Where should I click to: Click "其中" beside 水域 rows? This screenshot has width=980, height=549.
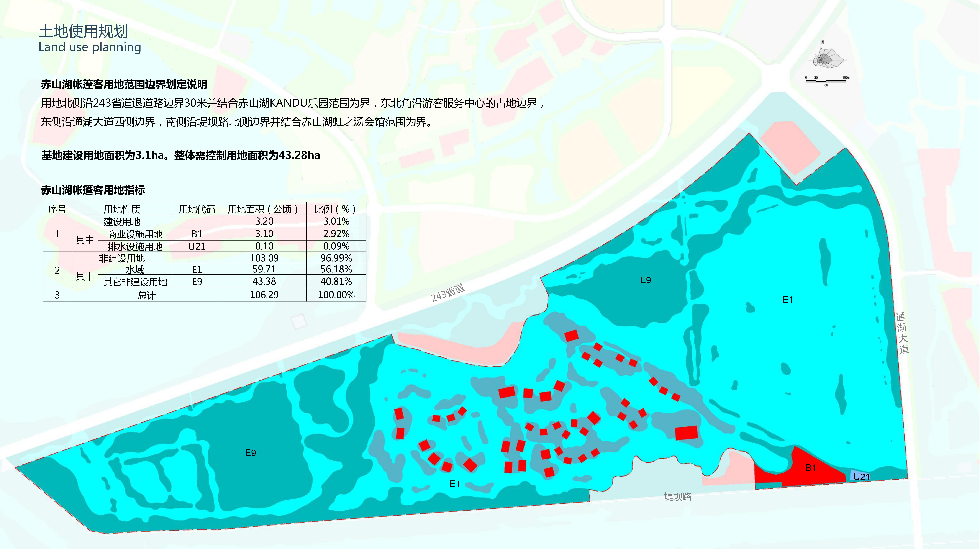[85, 276]
